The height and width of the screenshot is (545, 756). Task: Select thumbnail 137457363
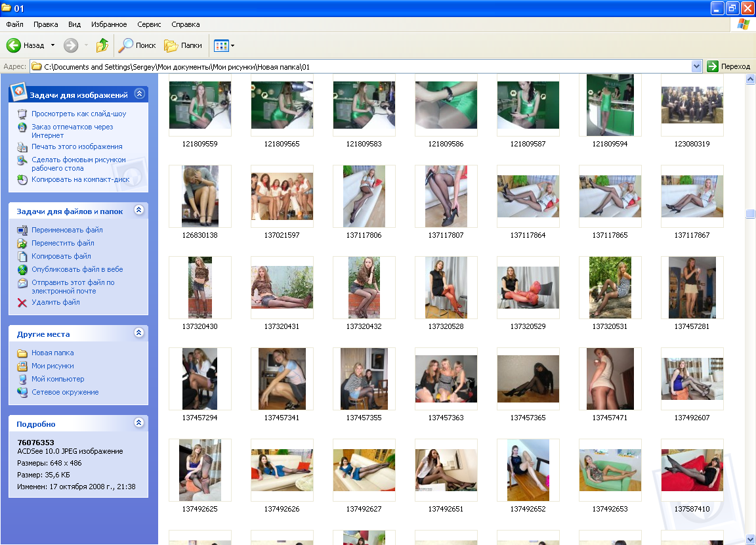[x=446, y=379]
